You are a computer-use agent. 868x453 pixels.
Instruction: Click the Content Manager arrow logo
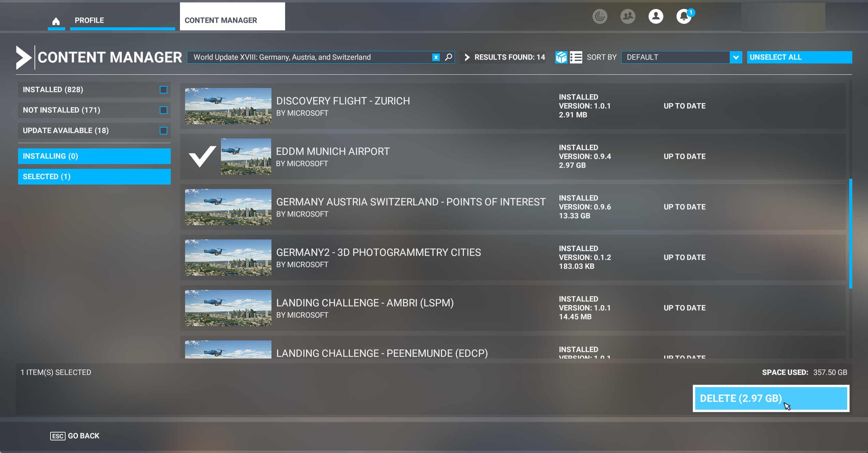click(24, 57)
